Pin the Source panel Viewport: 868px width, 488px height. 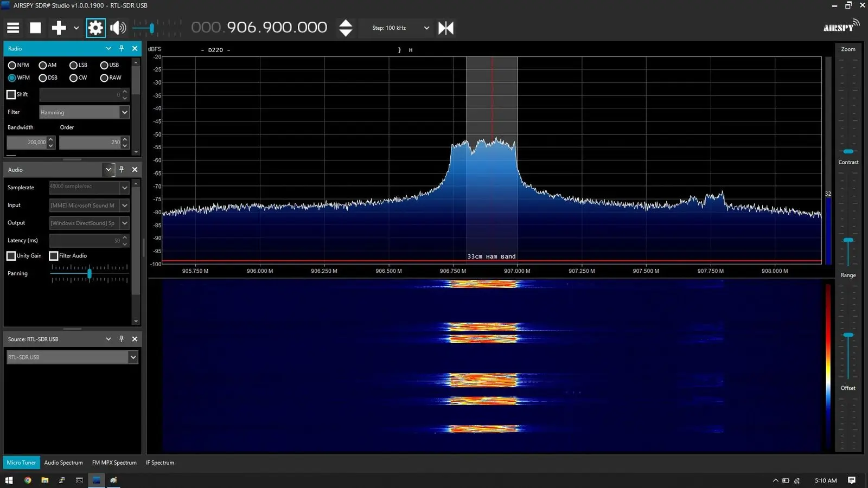122,339
